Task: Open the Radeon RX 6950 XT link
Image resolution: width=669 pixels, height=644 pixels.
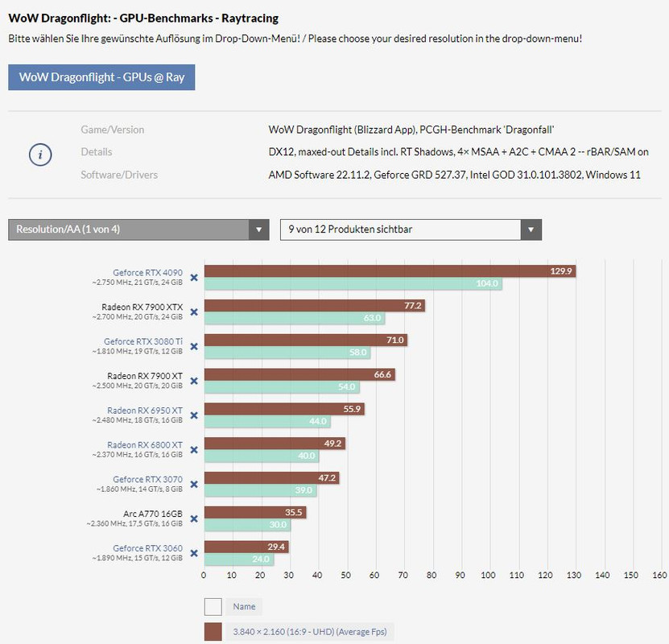Action: pyautogui.click(x=145, y=411)
